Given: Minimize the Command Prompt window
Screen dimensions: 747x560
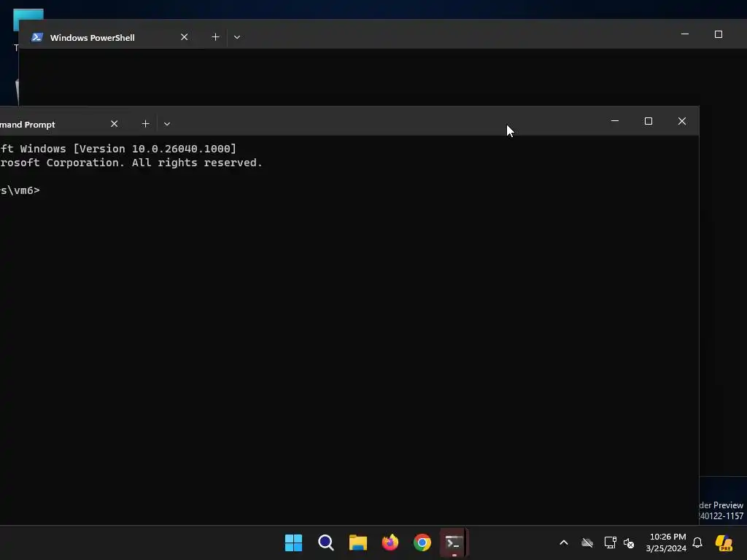Looking at the screenshot, I should click(614, 121).
